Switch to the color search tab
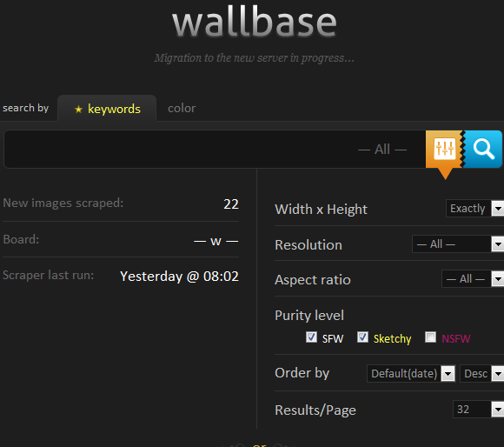The width and height of the screenshot is (504, 447). [x=182, y=109]
